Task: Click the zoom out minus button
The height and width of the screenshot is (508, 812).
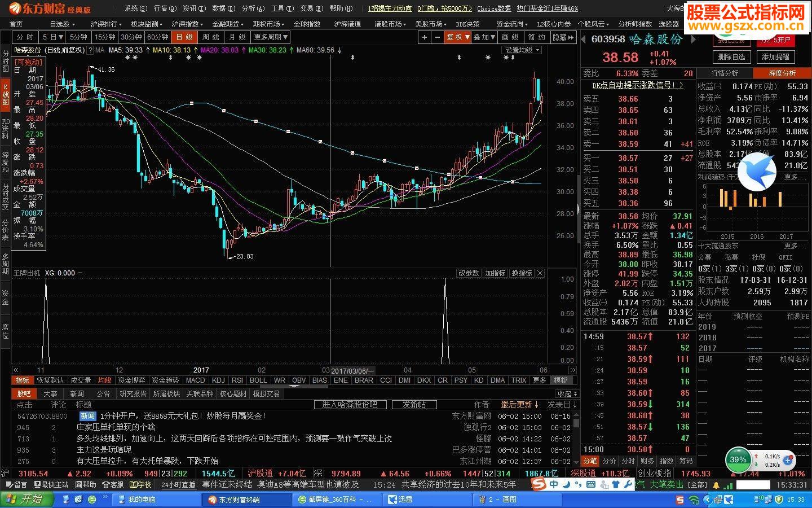Action: 438,37
